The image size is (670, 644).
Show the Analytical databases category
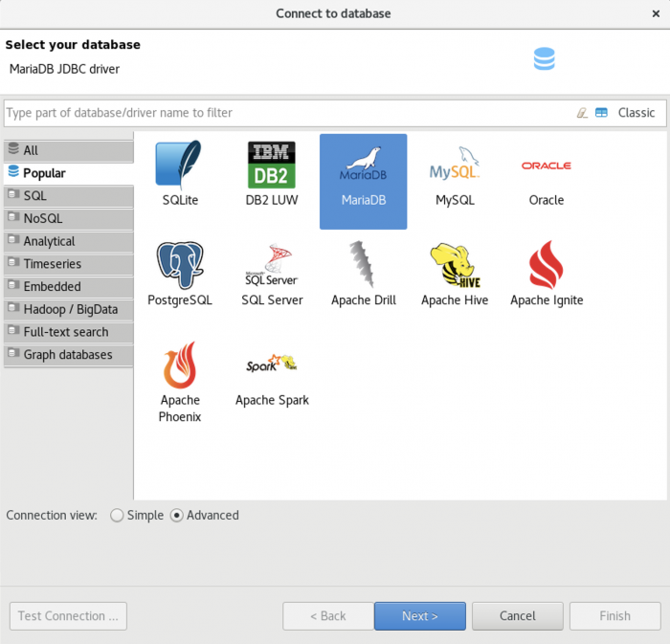[69, 241]
